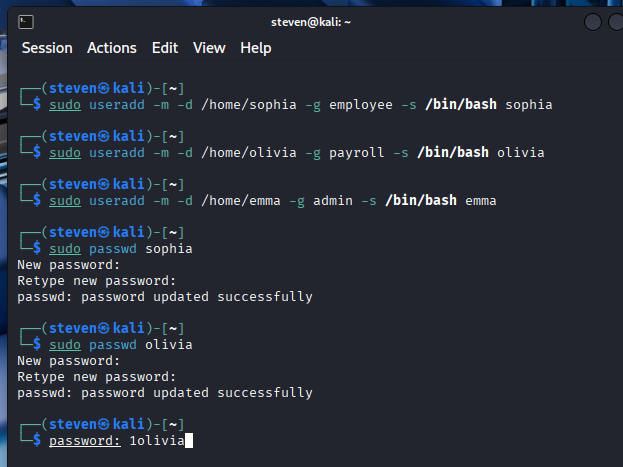Click the sudo passwd sophia command
Screen dimensions: 623x467
pos(120,248)
